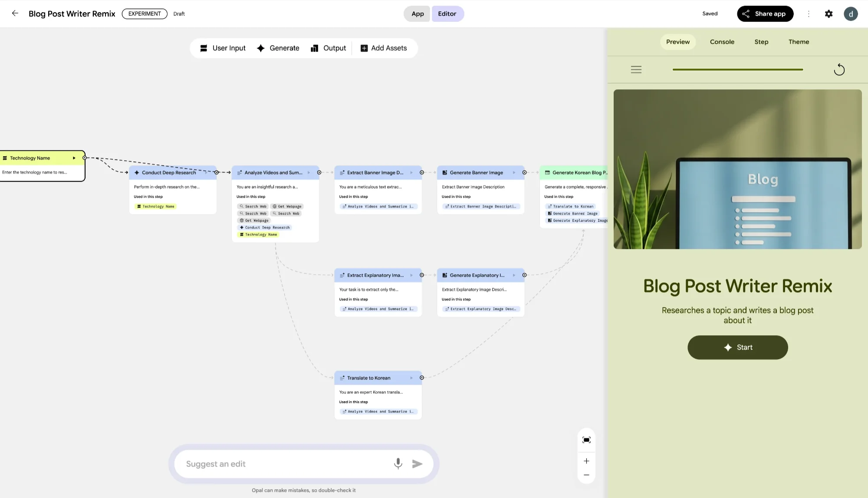Click the microphone icon in edit box
868x498 pixels.
[398, 464]
